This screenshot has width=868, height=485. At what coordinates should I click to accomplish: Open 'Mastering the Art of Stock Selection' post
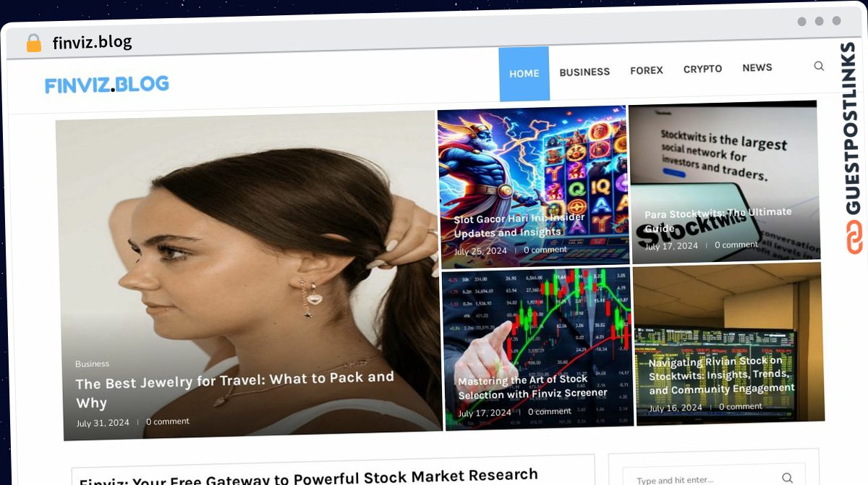(533, 387)
